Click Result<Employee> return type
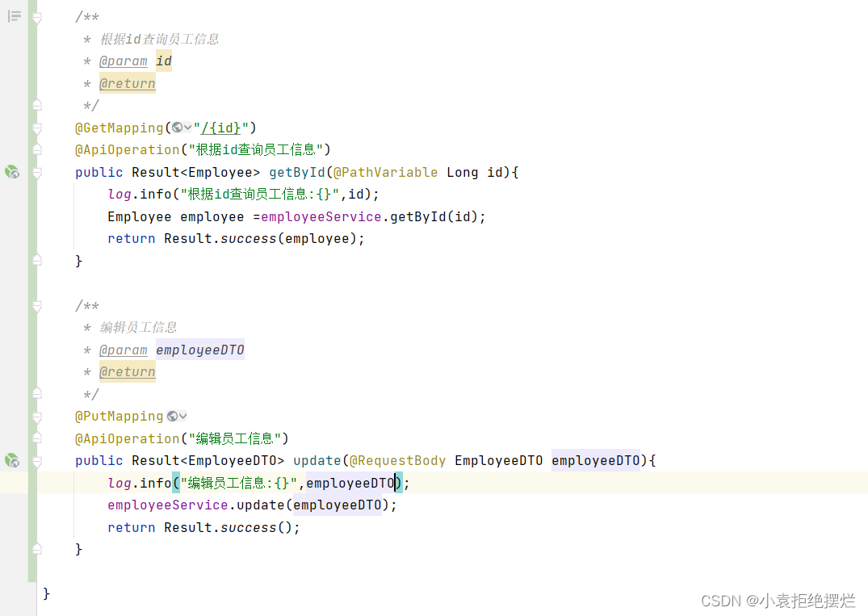The height and width of the screenshot is (616, 868). click(196, 172)
